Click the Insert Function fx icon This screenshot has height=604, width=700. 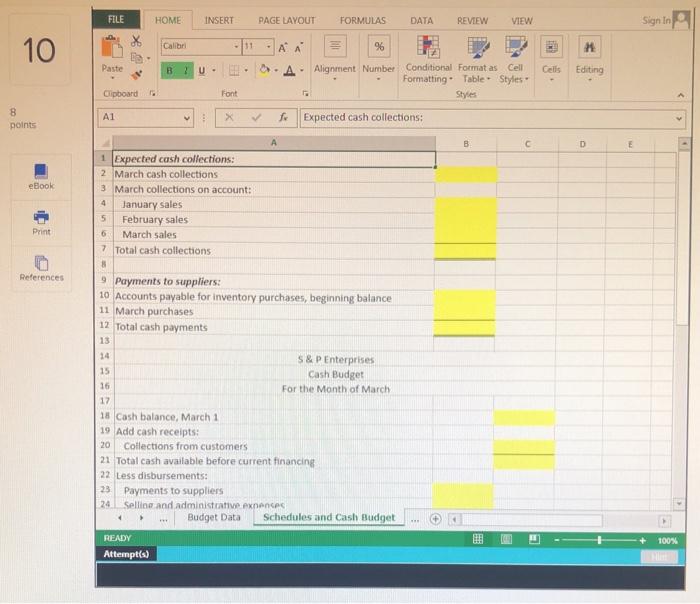(283, 117)
